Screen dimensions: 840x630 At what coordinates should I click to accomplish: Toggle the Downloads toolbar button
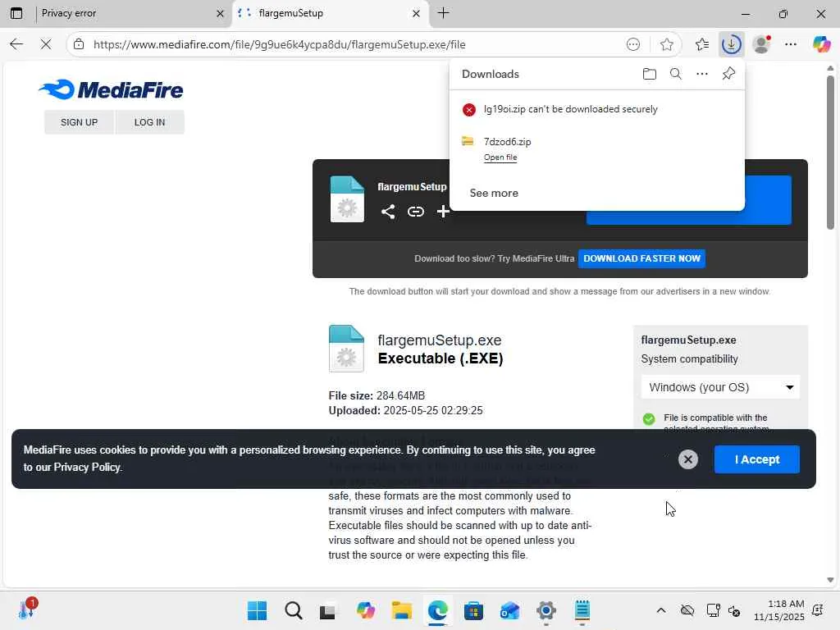coord(731,44)
